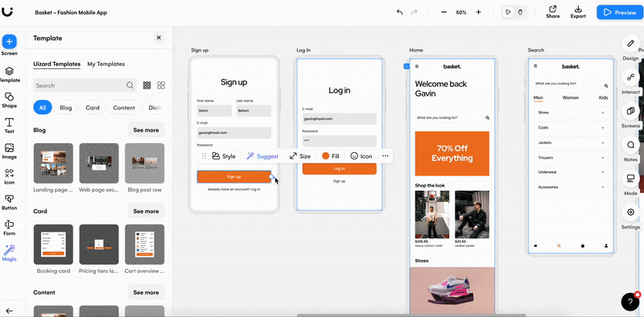Open the orange Fill color swatch
This screenshot has width=644, height=317.
pos(326,156)
